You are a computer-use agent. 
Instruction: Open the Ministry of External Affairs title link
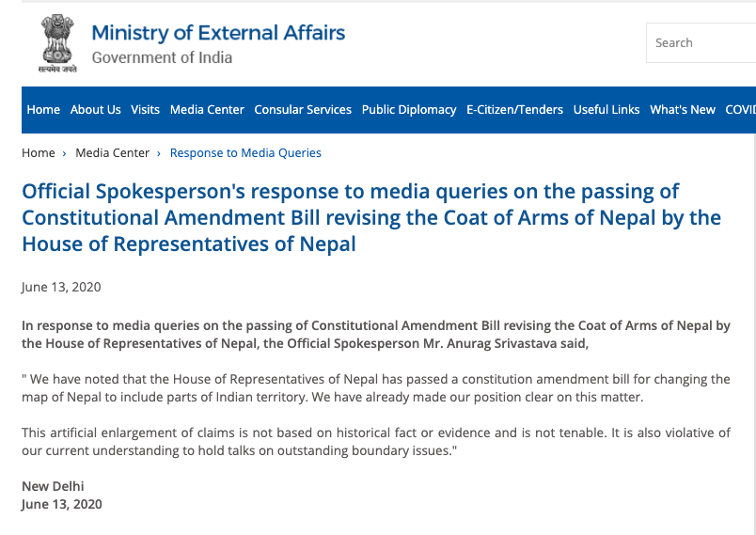[x=218, y=33]
